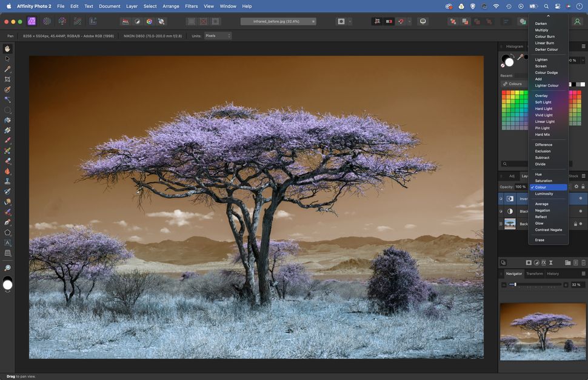
Task: Toggle lock icon beside layer cog
Action: pyautogui.click(x=583, y=187)
